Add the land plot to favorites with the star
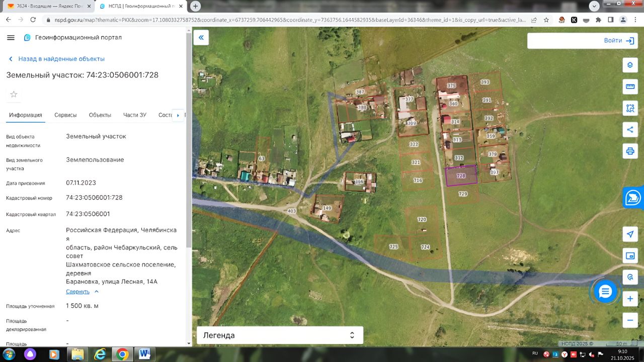The image size is (644, 362). [14, 94]
